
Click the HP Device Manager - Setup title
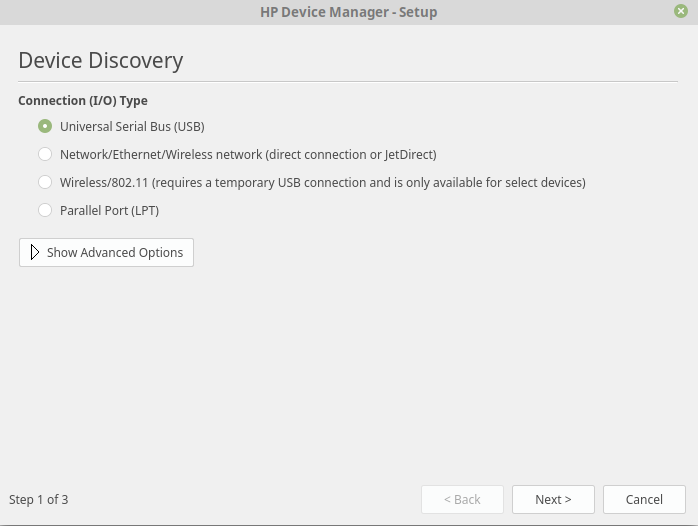349,12
